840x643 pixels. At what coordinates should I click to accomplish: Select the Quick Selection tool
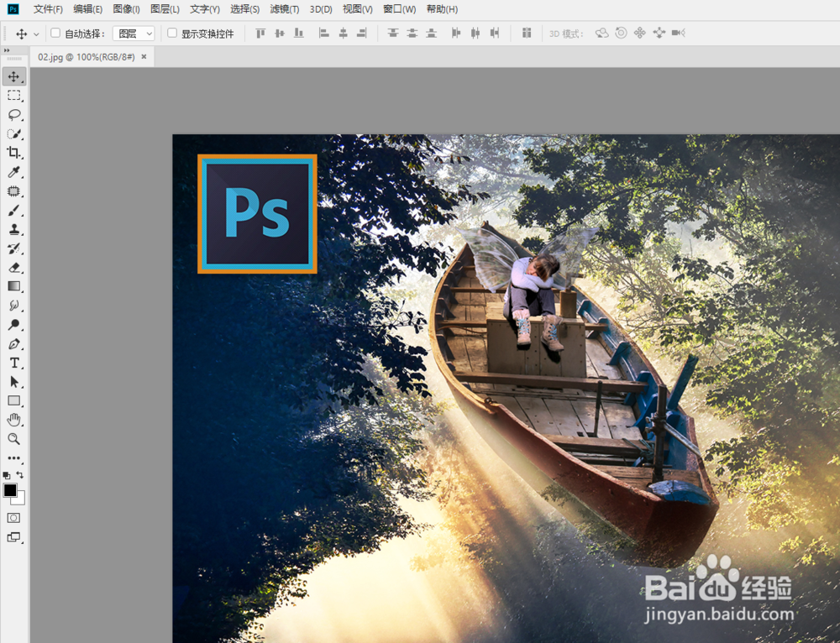pyautogui.click(x=14, y=133)
